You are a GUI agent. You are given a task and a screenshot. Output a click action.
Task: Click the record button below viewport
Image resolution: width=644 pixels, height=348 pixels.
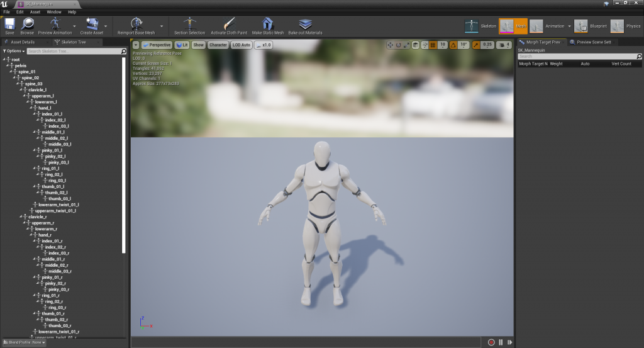pyautogui.click(x=491, y=342)
